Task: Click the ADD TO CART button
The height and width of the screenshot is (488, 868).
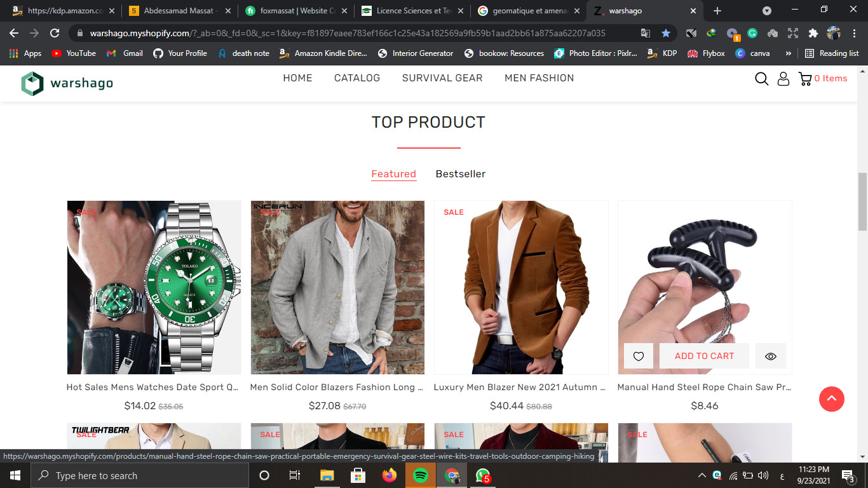Action: (704, 356)
